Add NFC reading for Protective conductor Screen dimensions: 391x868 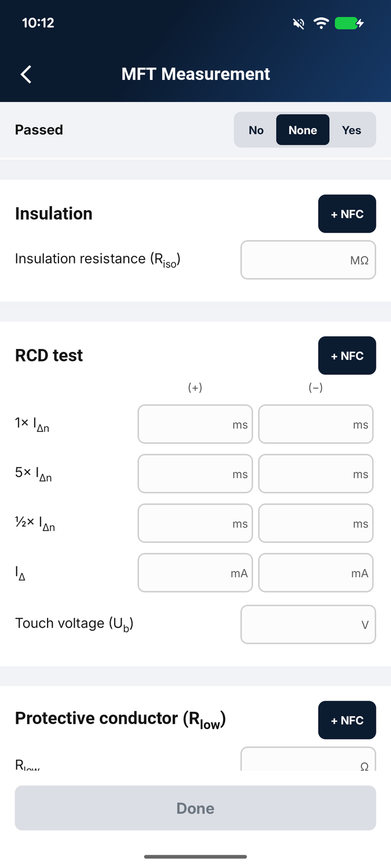347,720
